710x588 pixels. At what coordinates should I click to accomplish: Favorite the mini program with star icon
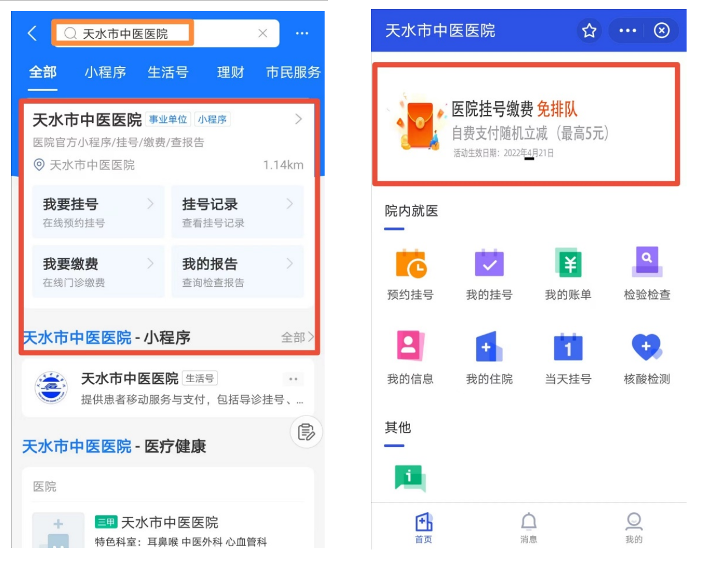pos(589,30)
